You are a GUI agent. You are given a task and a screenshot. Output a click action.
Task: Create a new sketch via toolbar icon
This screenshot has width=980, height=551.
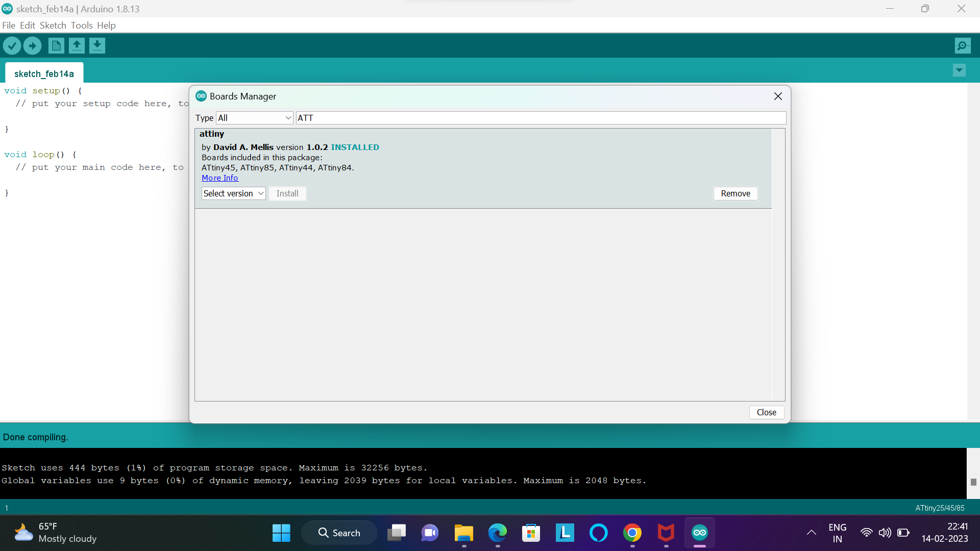tap(56, 45)
